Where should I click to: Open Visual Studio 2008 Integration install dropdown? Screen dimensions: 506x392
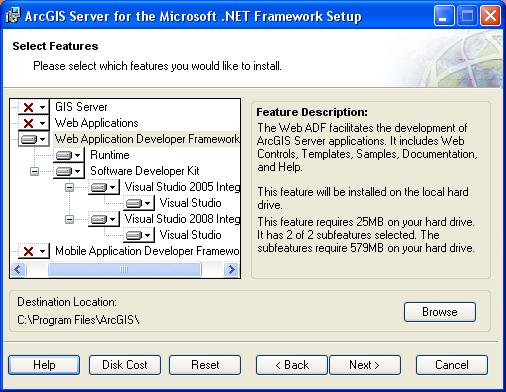tap(104, 219)
